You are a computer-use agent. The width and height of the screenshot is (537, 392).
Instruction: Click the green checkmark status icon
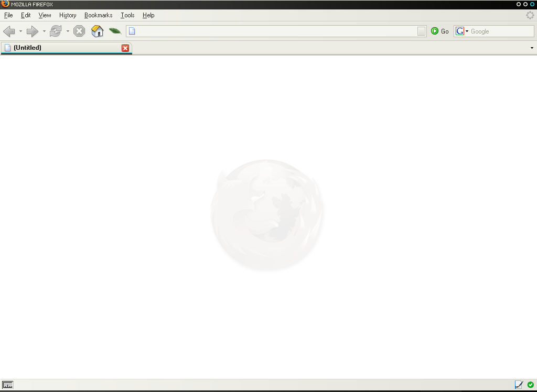(531, 385)
